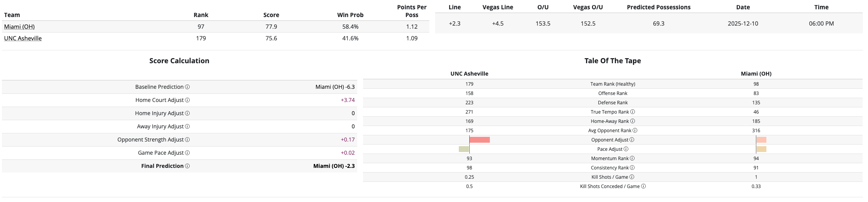This screenshot has width=868, height=202.
Task: Click info icon beside Home Injury Adjust
Action: (187, 113)
